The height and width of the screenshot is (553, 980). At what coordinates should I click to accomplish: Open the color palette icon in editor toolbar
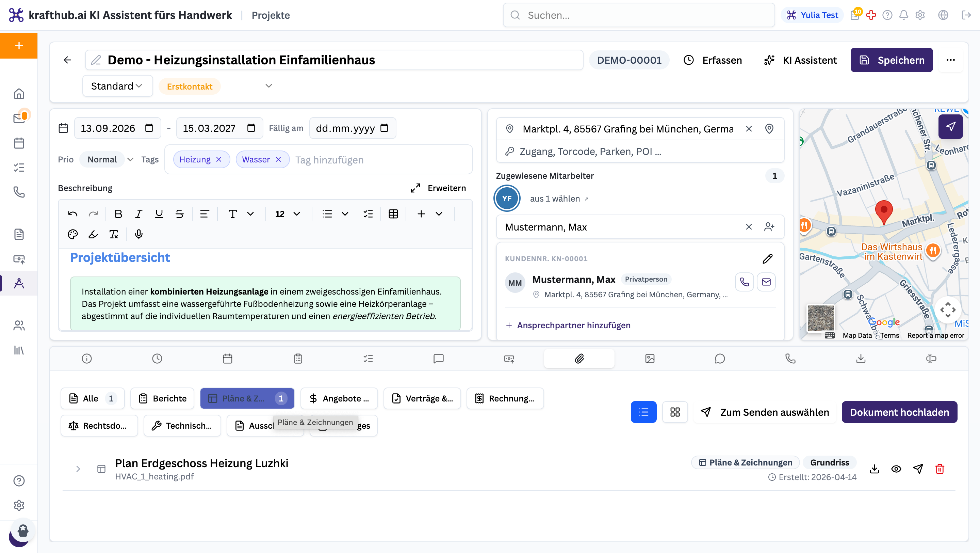pyautogui.click(x=73, y=234)
